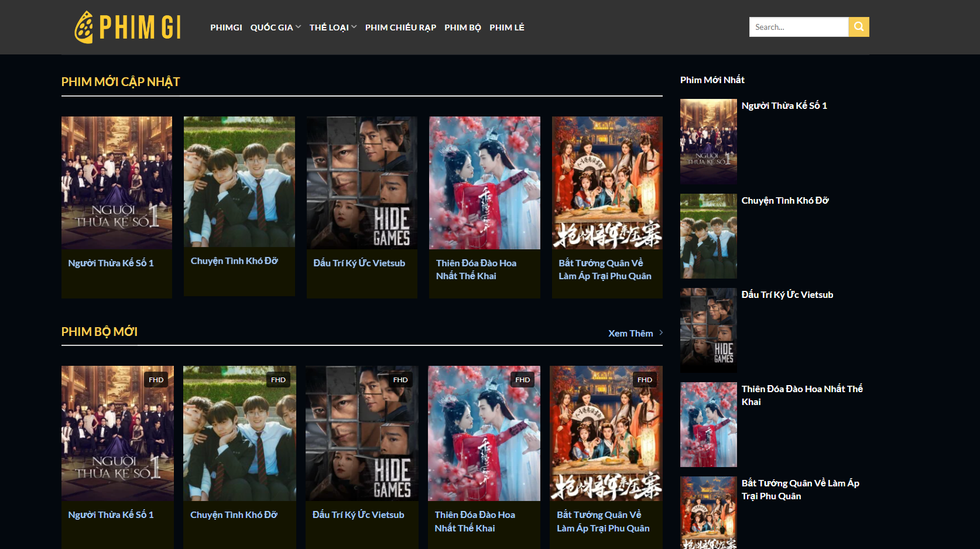The width and height of the screenshot is (980, 549).
Task: Select the PHIMGI home menu item
Action: click(x=226, y=28)
